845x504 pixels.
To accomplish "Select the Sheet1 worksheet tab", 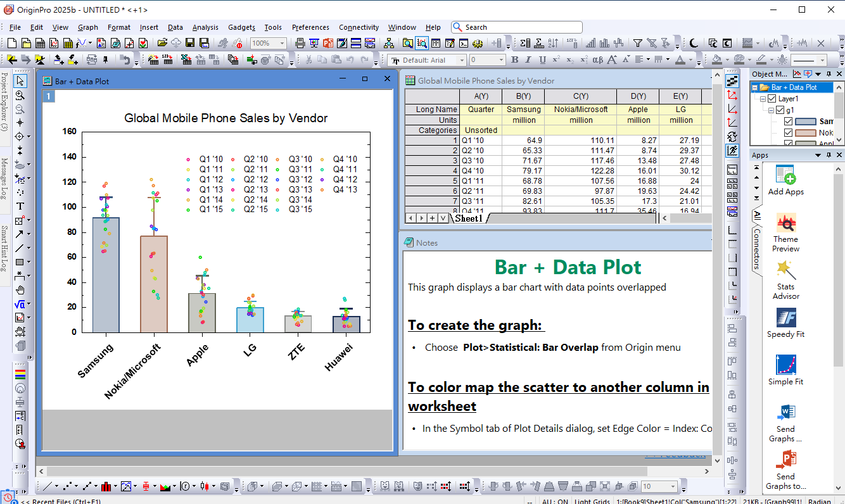I will tap(468, 218).
